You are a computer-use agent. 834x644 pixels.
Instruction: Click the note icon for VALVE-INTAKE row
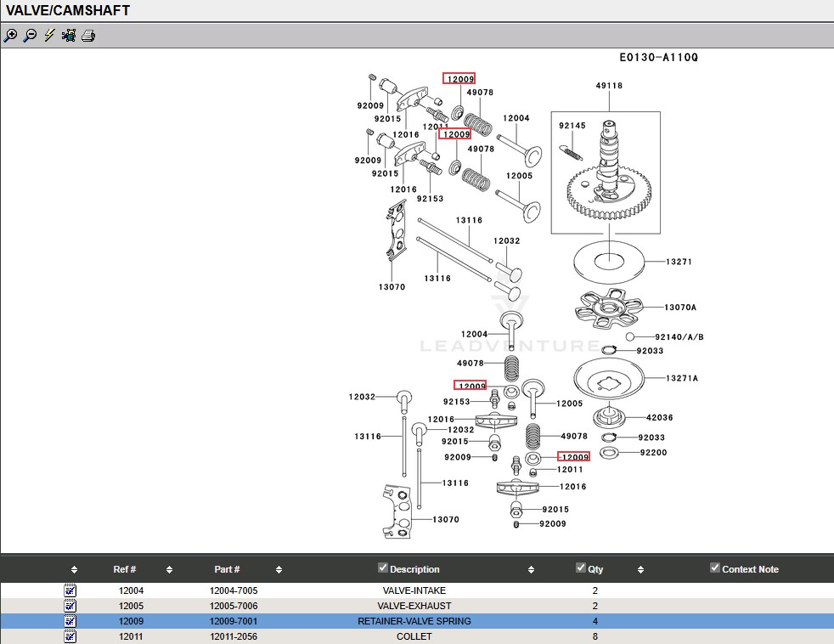click(70, 590)
